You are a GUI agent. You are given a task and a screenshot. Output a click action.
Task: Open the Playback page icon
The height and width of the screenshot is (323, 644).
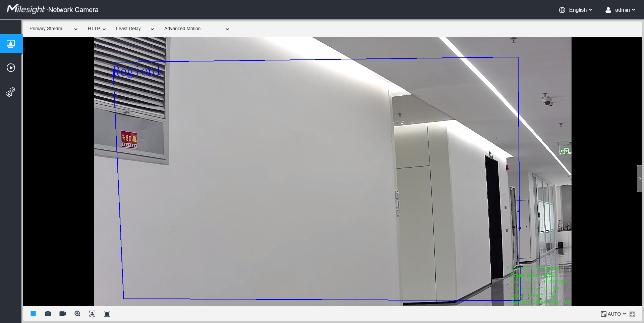[11, 68]
